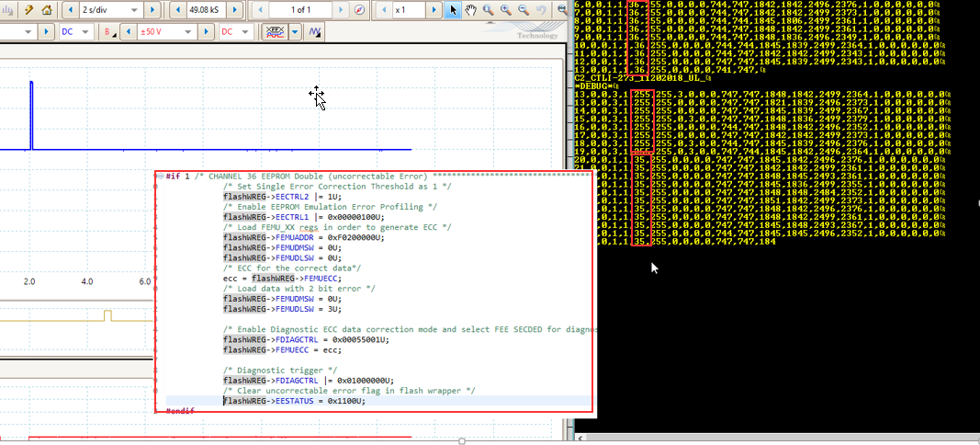Increase sample count right of 49.08 kS

(x=234, y=9)
